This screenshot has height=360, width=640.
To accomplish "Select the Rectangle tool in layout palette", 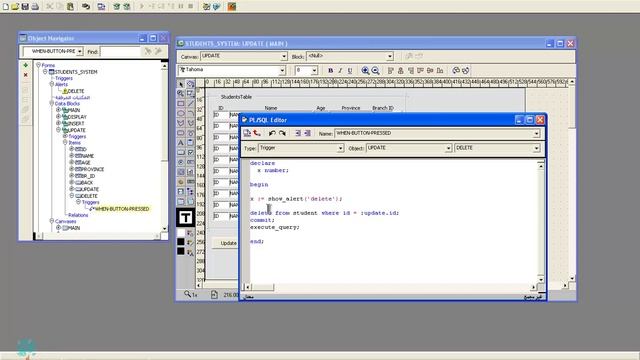I will tap(181, 103).
